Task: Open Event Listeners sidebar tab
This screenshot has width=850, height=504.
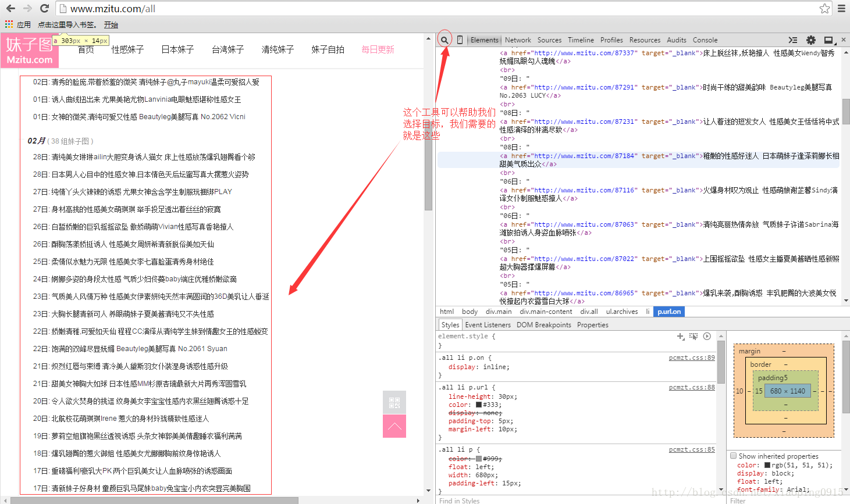Action: tap(488, 325)
